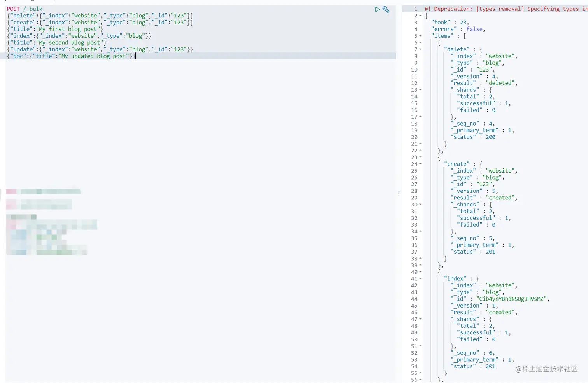Collapse the "create" object in the response

coord(420,164)
